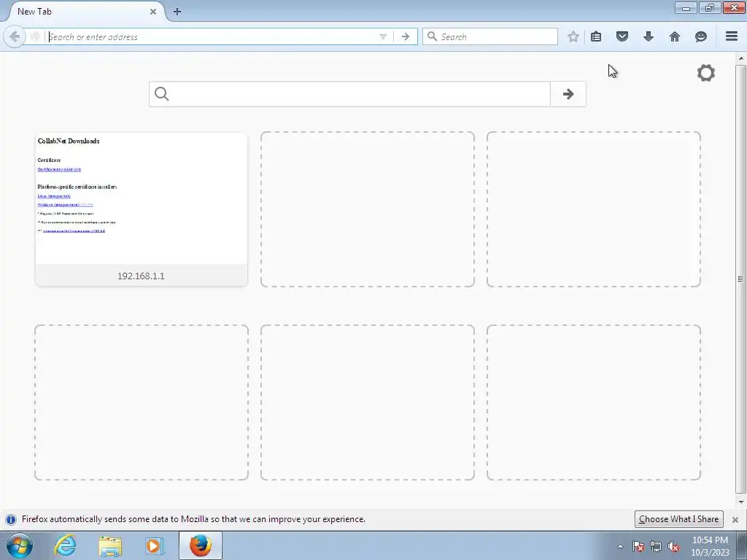Viewport: 747px width, 560px height.
Task: Dismiss the Firefox data notification bar
Action: [x=735, y=519]
